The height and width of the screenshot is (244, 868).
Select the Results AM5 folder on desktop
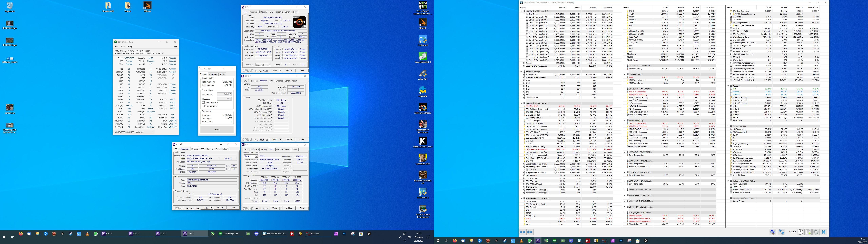click(x=108, y=7)
